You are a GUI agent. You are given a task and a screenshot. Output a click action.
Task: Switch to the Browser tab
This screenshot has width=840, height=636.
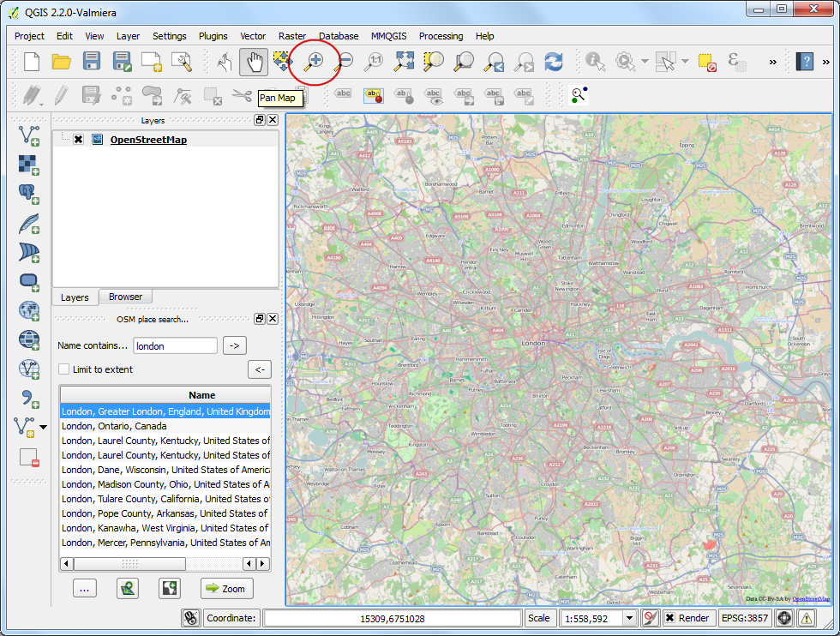[125, 297]
